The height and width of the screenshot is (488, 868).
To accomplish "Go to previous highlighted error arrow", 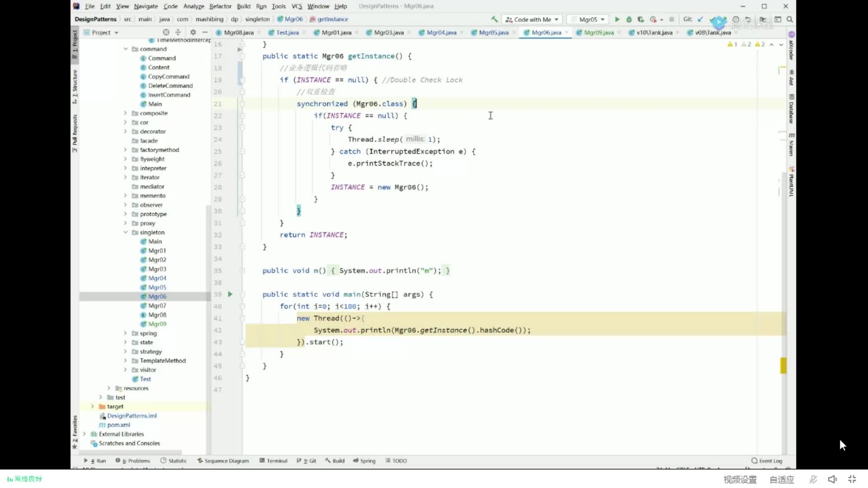I will click(772, 44).
